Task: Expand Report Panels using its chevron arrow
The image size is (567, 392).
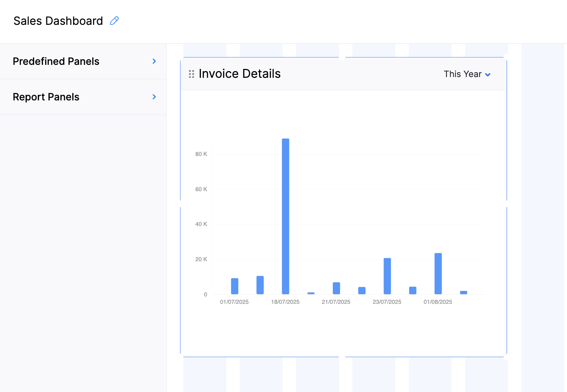Action: coord(154,97)
